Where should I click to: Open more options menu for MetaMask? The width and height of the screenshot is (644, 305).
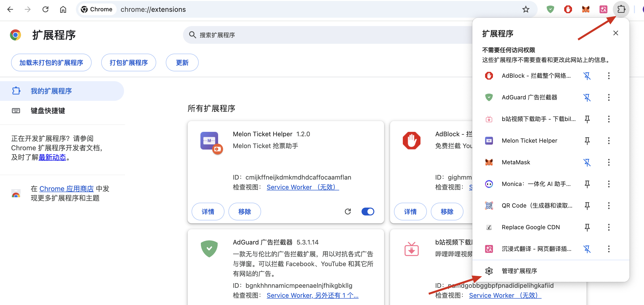click(x=609, y=162)
